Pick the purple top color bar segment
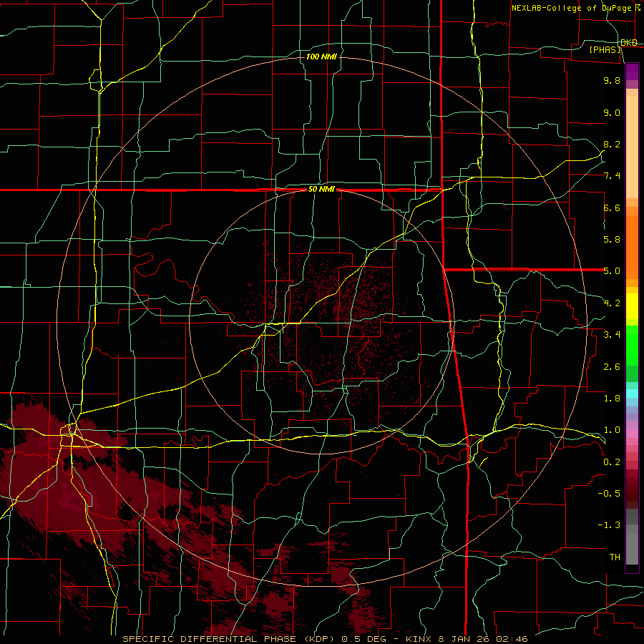Image resolution: width=644 pixels, height=644 pixels. (632, 72)
